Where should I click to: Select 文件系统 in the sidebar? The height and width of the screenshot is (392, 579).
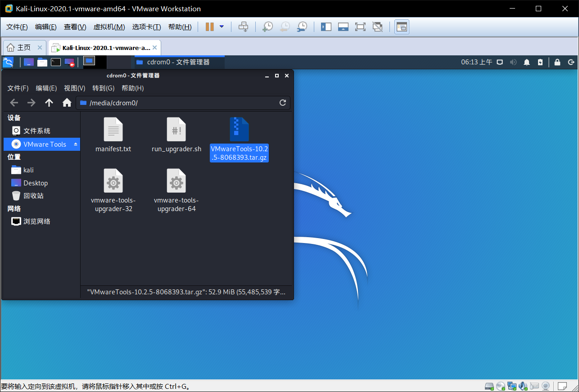(x=42, y=131)
